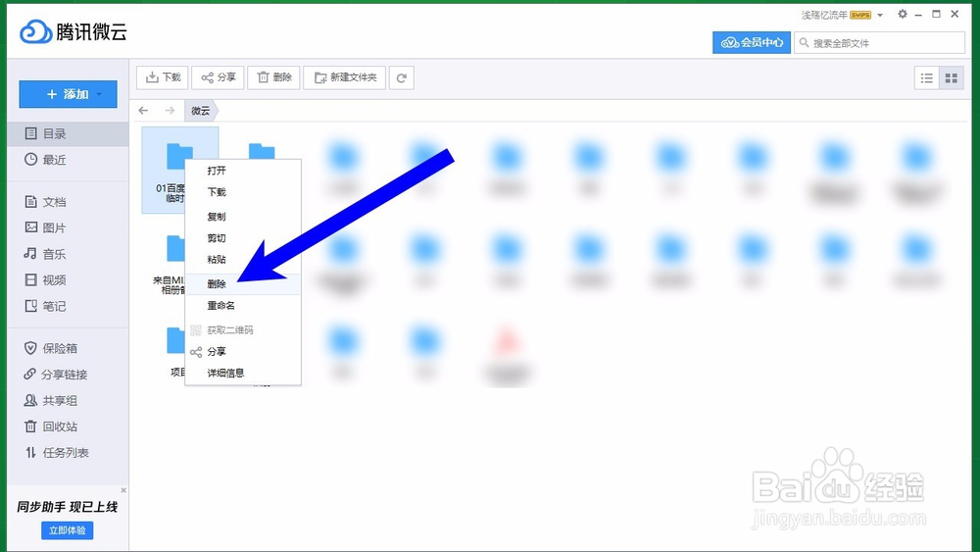980x552 pixels.
Task: Click the Tencent Weiyun cloud logo
Action: click(35, 32)
